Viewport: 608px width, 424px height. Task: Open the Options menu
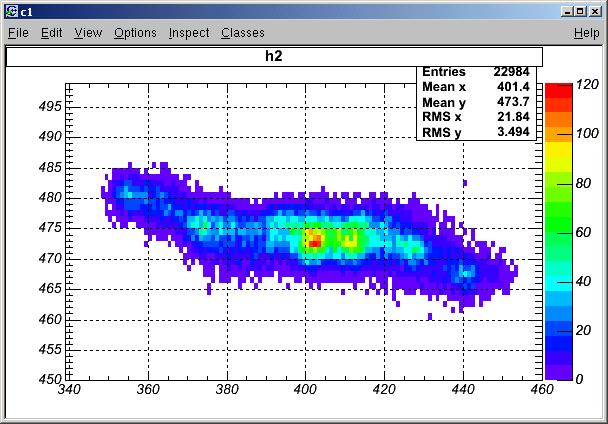135,33
